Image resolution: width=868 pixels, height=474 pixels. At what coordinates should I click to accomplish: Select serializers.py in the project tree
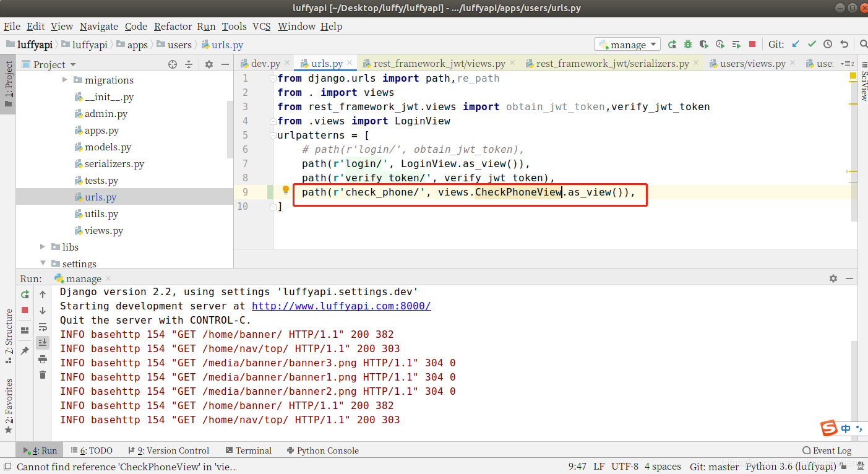tap(114, 164)
